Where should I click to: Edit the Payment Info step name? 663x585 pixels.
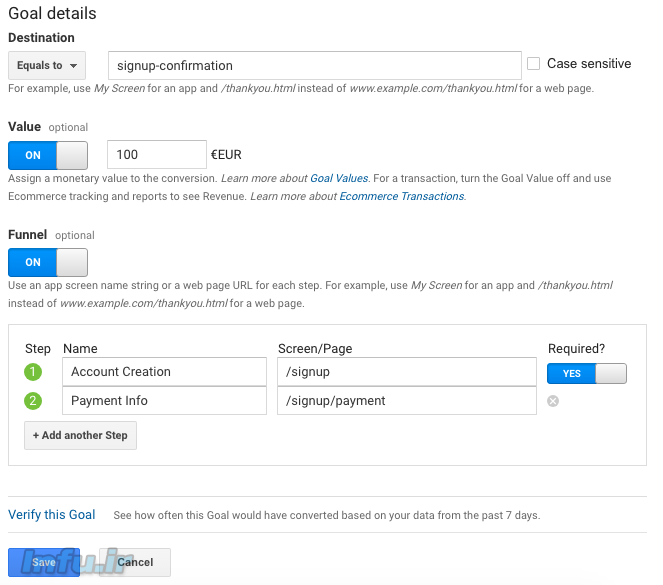coord(164,401)
